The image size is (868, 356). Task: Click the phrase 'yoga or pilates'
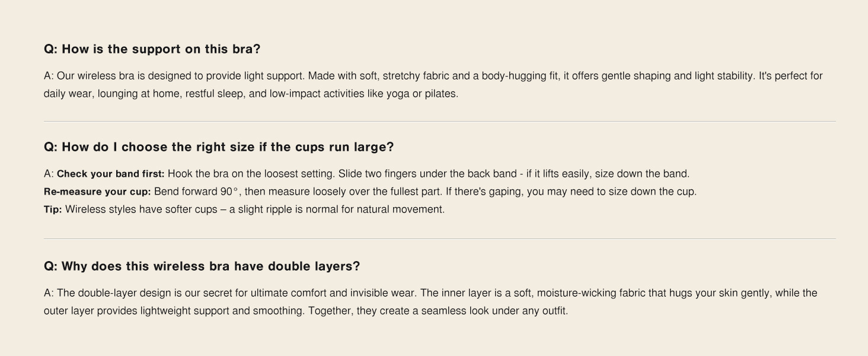pyautogui.click(x=422, y=94)
